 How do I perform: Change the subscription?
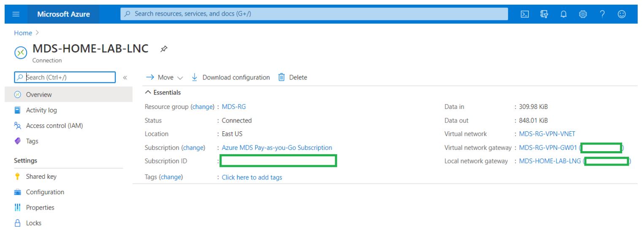193,148
